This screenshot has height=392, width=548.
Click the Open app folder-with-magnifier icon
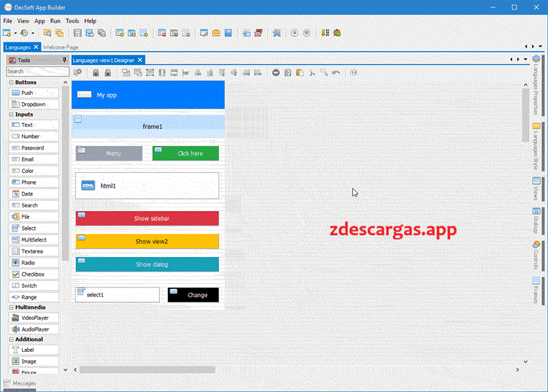47,33
